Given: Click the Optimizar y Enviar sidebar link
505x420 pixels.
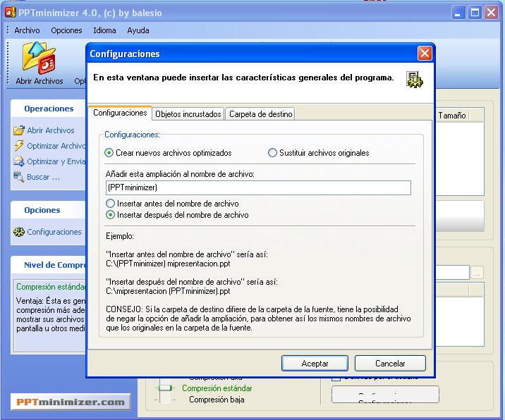Looking at the screenshot, I should coord(56,161).
